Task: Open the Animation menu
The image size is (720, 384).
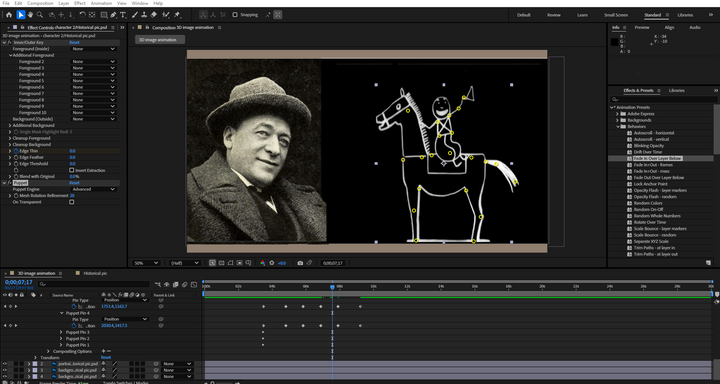Action: (101, 3)
